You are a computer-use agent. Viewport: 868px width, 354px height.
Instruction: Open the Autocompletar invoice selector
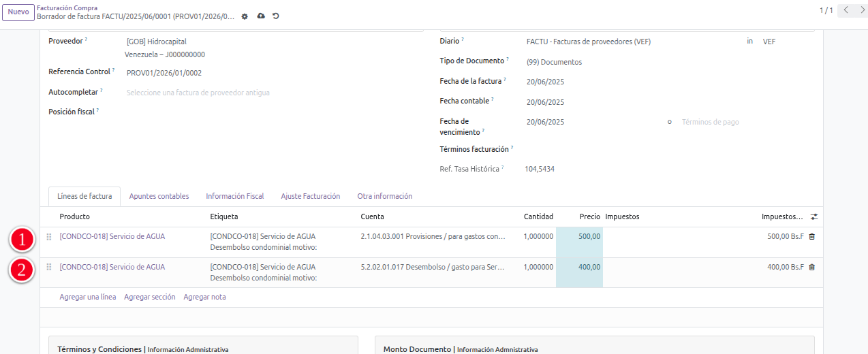[273, 93]
